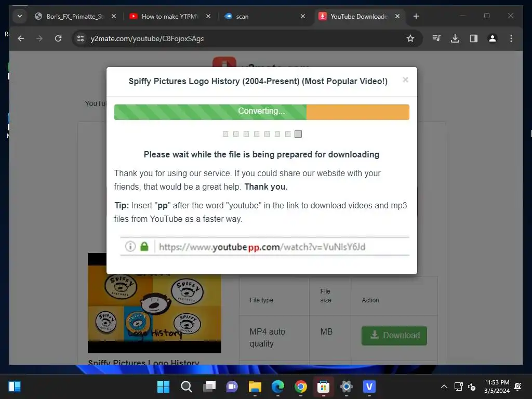This screenshot has width=532, height=399.
Task: Close the How to make YTPMV tab
Action: [208, 16]
